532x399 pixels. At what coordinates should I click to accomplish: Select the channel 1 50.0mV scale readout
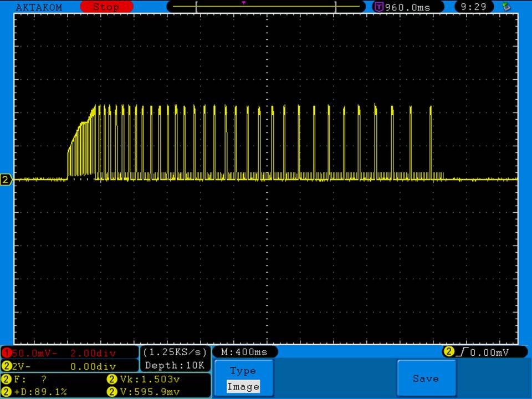click(30, 353)
